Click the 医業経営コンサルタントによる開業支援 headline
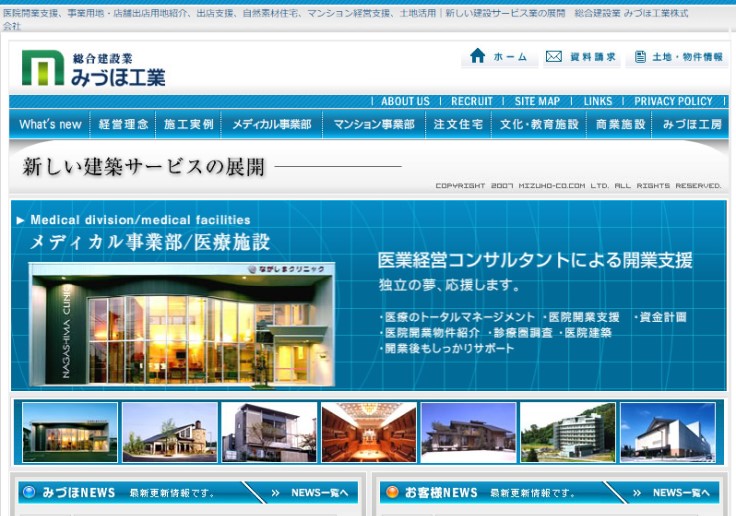 tap(535, 261)
